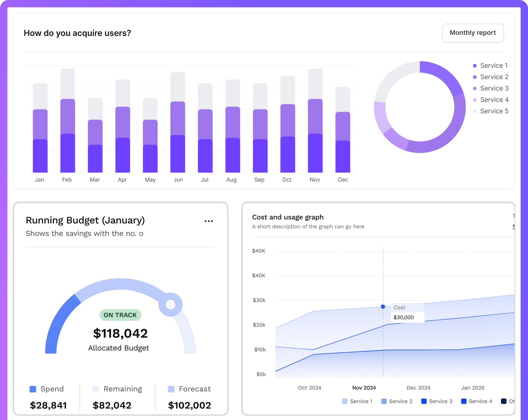The image size is (528, 420).
Task: Open the Running Budget three-dot menu
Action: pyautogui.click(x=209, y=221)
